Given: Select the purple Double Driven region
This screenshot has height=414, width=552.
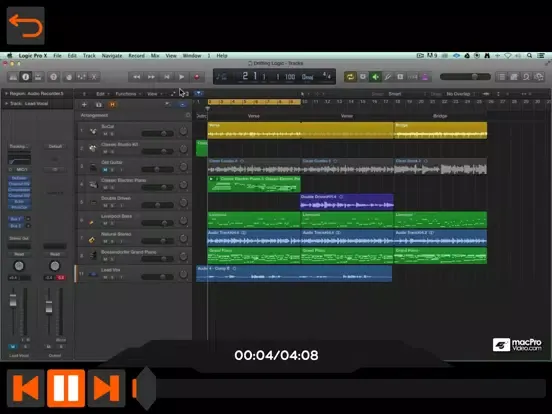Looking at the screenshot, I should (x=347, y=202).
